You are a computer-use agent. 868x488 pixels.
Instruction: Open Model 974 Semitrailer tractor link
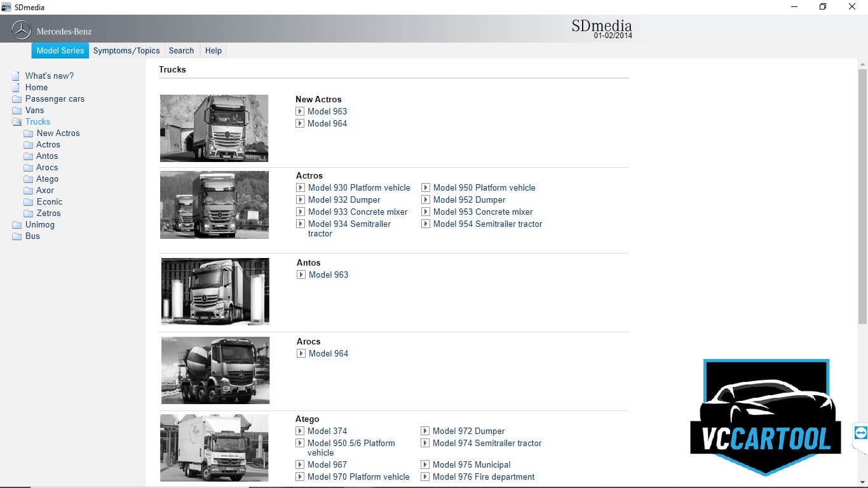pos(487,443)
